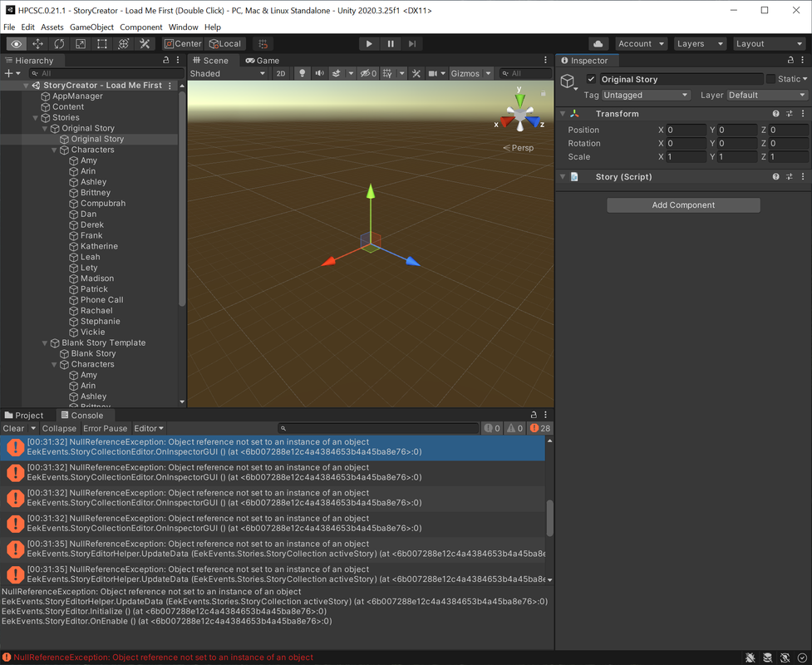Collapse the Blank Story Template node
Image resolution: width=812 pixels, height=665 pixels.
(45, 343)
